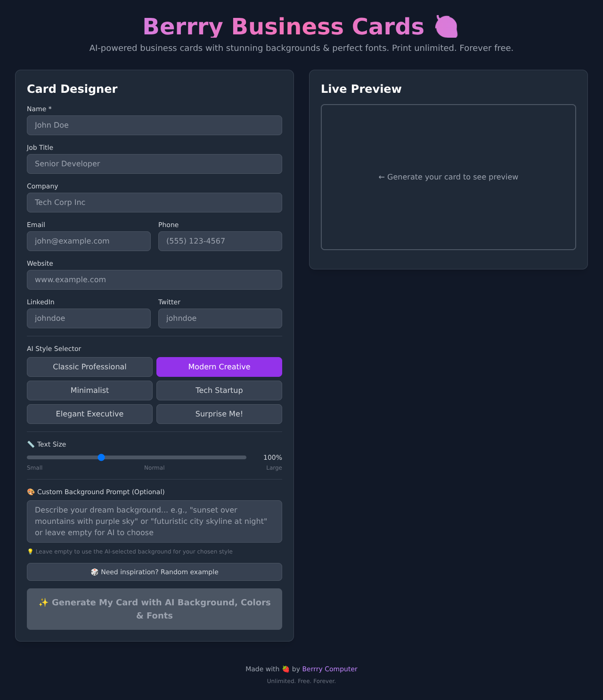
Task: Focus the custom background prompt text area
Action: (154, 521)
